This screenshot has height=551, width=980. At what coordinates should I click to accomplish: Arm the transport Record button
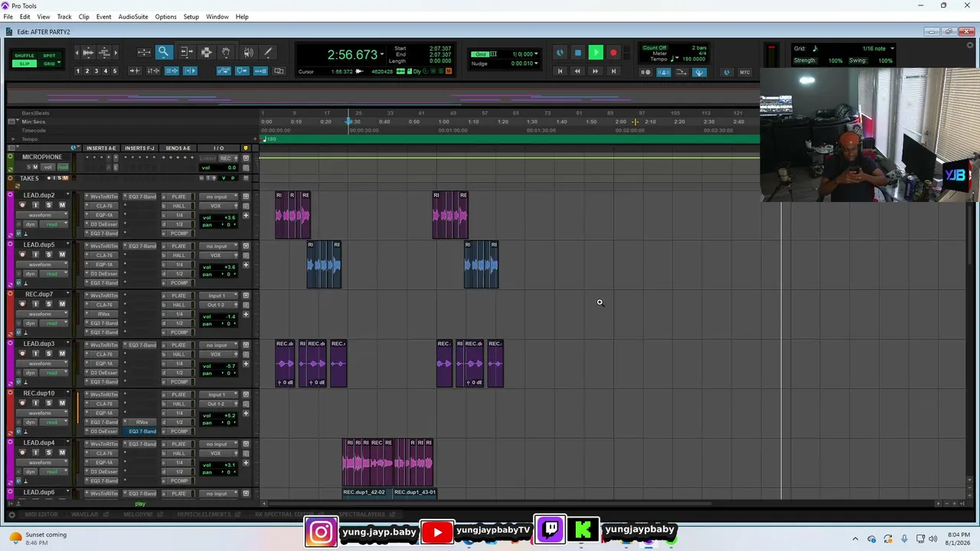point(613,53)
